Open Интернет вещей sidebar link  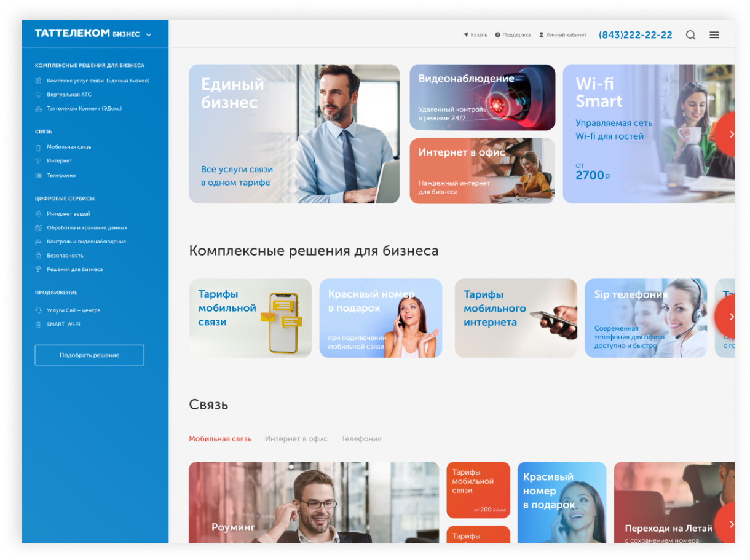point(68,214)
